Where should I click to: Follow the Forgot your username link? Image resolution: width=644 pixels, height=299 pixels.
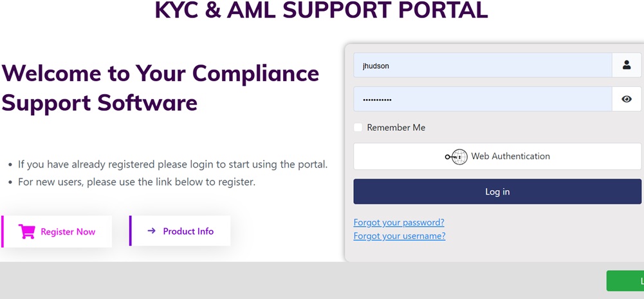pos(400,236)
